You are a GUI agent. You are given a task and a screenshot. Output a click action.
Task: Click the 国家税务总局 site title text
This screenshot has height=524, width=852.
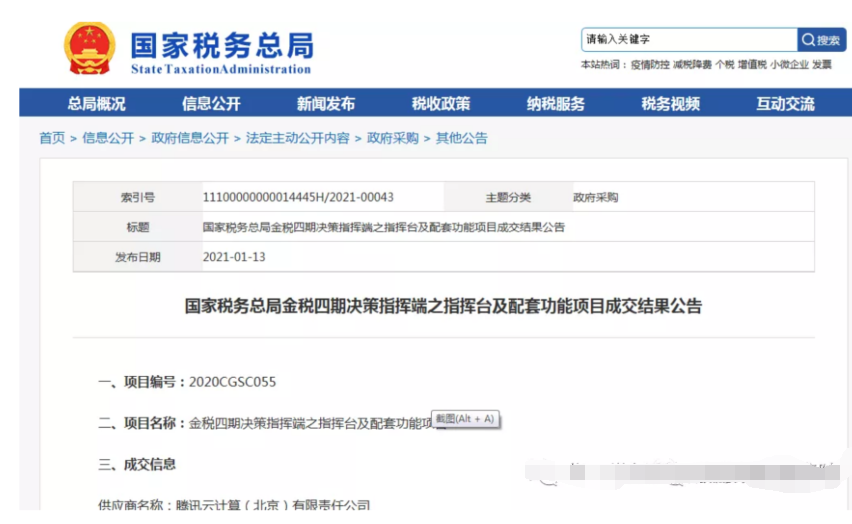(221, 45)
